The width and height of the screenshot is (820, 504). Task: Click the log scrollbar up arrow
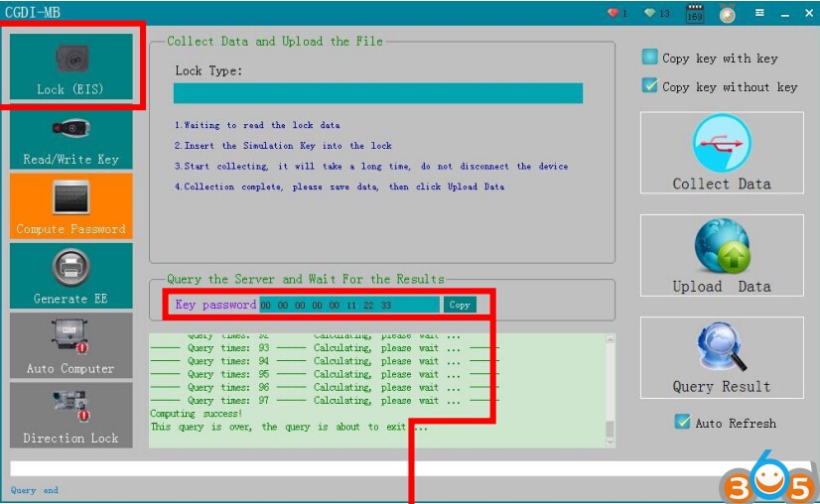click(610, 339)
